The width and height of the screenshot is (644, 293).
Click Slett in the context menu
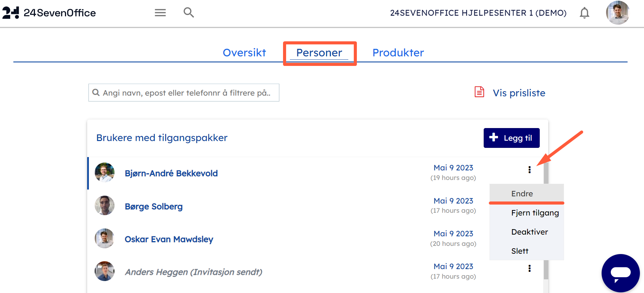click(x=520, y=251)
